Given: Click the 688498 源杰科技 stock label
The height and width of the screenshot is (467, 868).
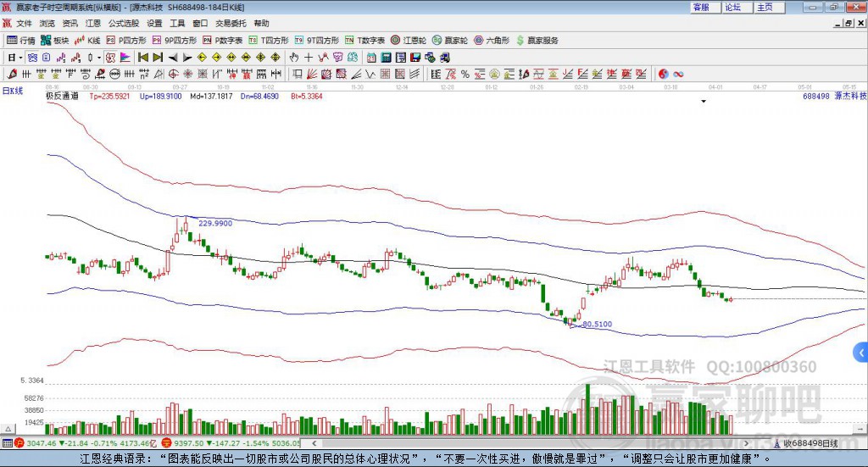Looking at the screenshot, I should click(x=834, y=96).
